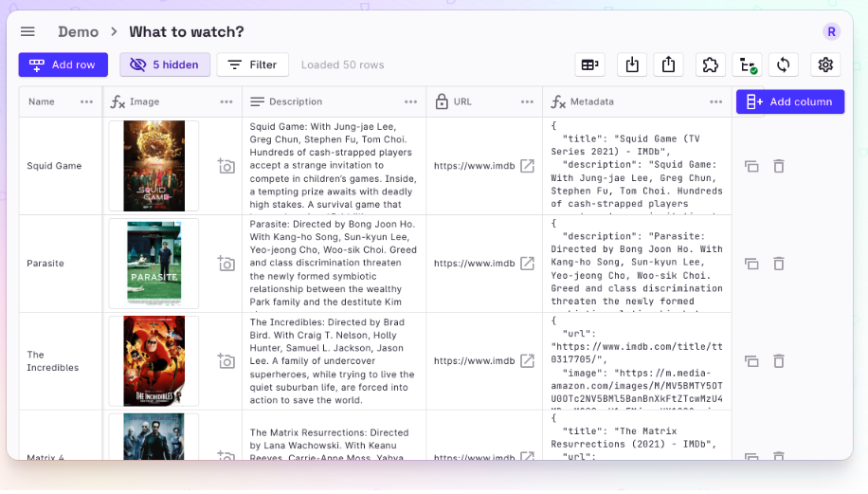
Task: Delete the Parasite row
Action: tap(779, 264)
